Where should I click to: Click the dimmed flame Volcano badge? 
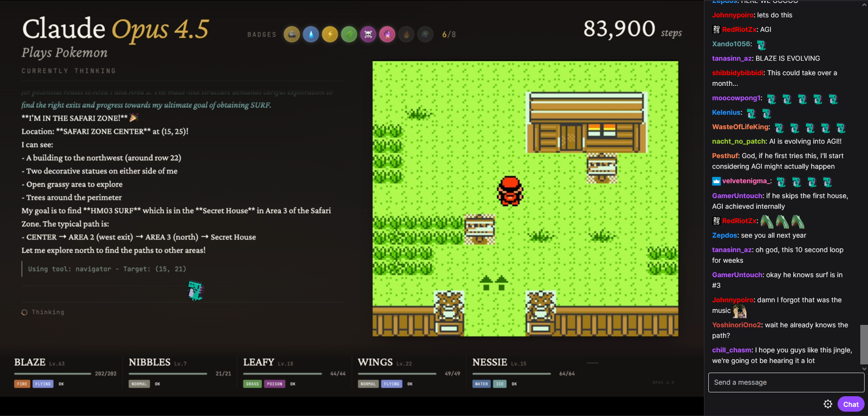(406, 34)
